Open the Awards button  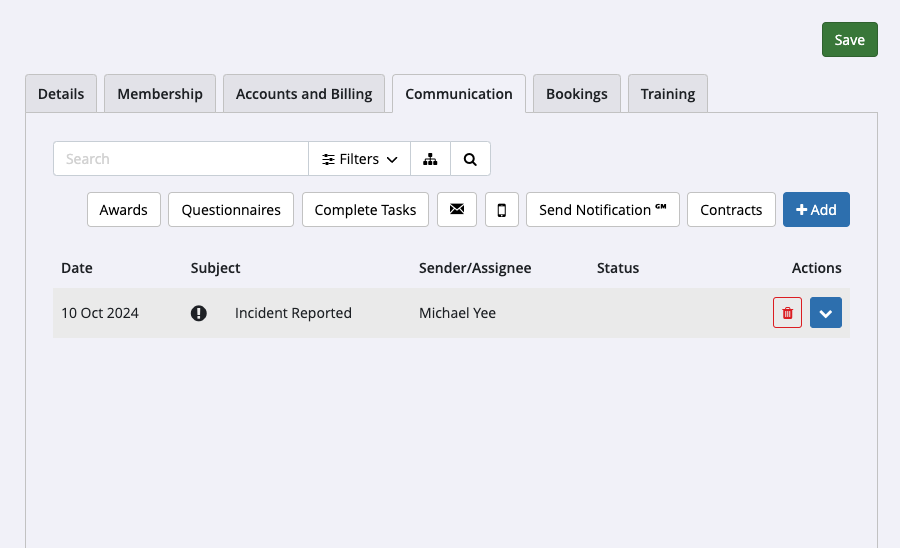pyautogui.click(x=124, y=210)
